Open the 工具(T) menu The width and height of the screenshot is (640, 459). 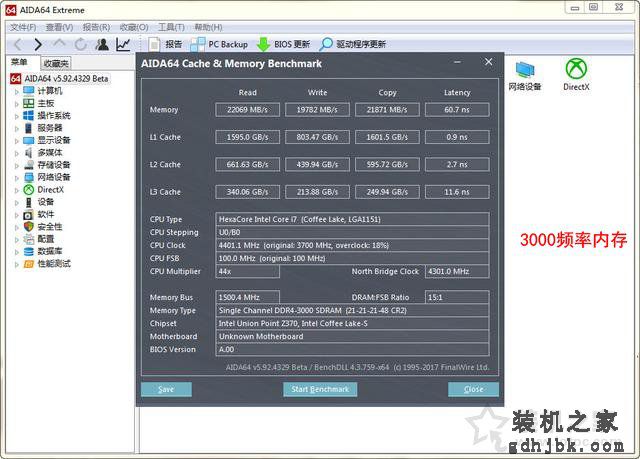171,27
